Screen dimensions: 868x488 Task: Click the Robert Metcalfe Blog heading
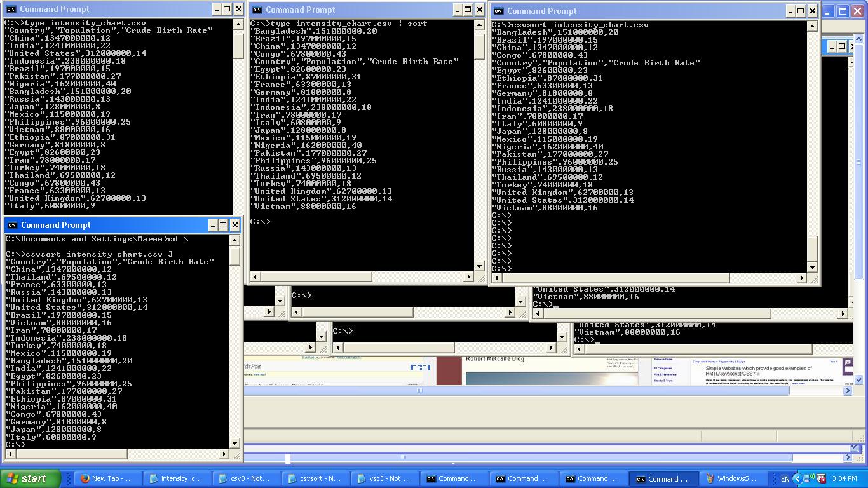pyautogui.click(x=495, y=359)
